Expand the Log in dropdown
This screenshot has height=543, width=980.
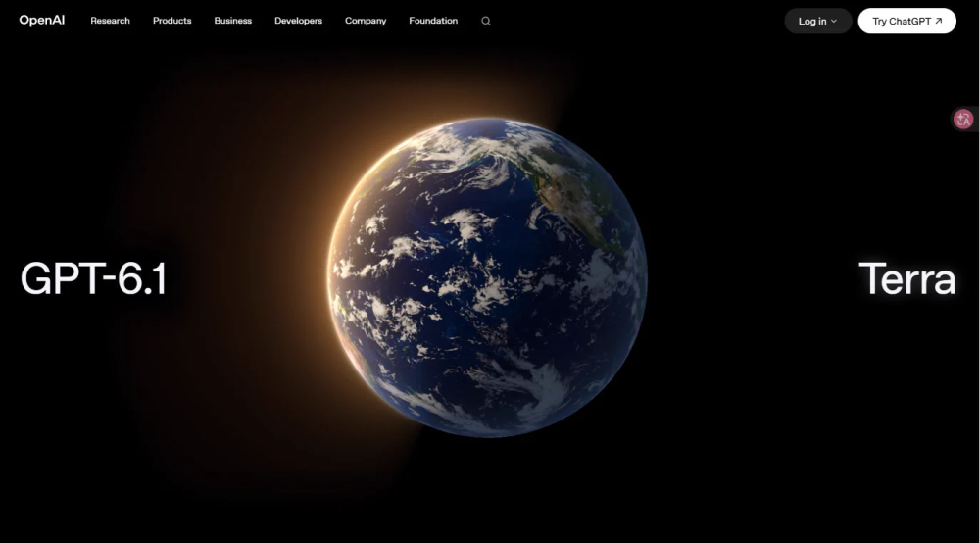(817, 22)
